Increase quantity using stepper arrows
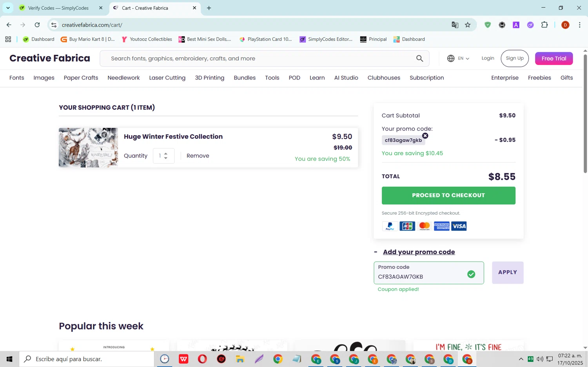The image size is (588, 367). pos(166,153)
